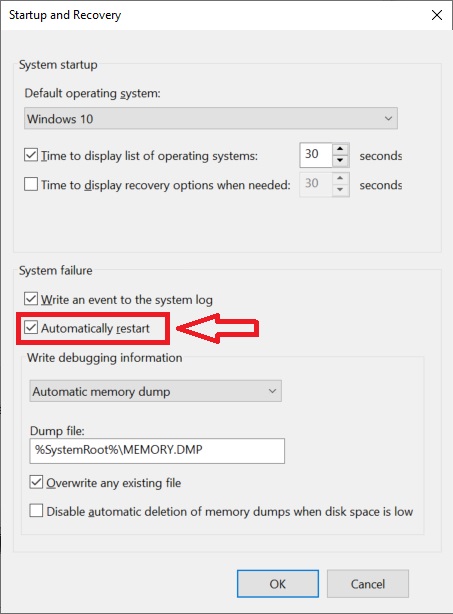Close the Startup and Recovery dialog
Image resolution: width=453 pixels, height=614 pixels.
coord(437,15)
